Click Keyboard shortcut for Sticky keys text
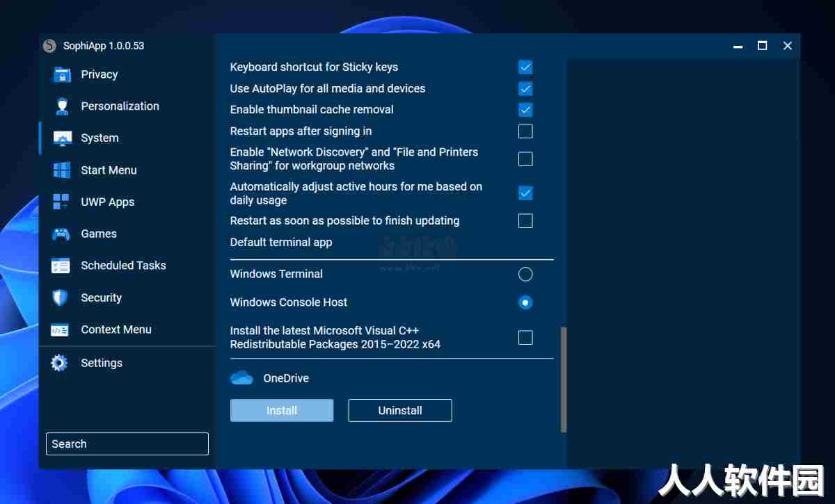Image resolution: width=835 pixels, height=504 pixels. point(314,67)
